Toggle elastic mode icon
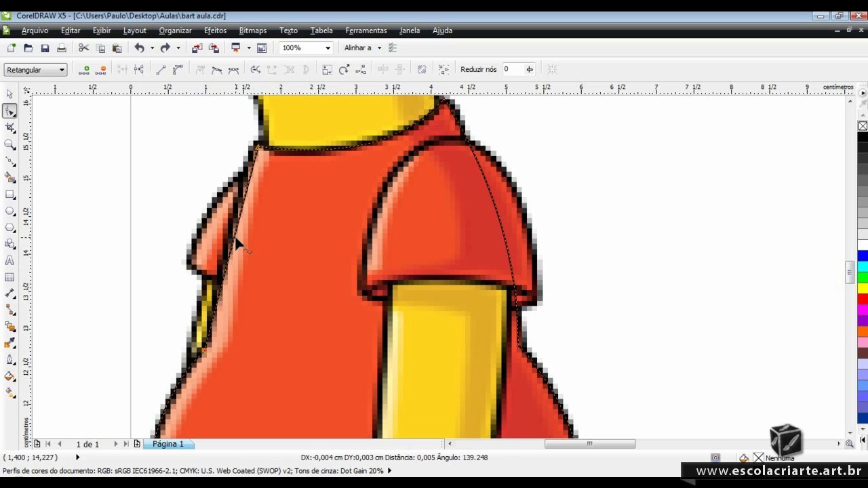Screen dimensions: 868x488 [422, 69]
